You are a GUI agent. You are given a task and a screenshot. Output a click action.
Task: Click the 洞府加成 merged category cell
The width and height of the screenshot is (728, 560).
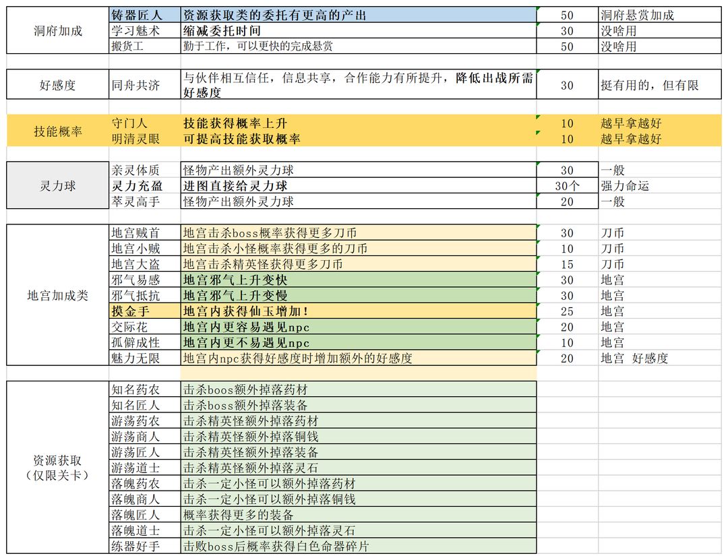57,30
